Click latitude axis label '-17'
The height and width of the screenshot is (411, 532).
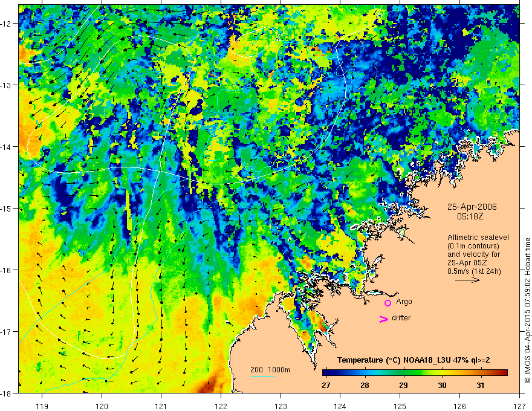click(x=6, y=332)
